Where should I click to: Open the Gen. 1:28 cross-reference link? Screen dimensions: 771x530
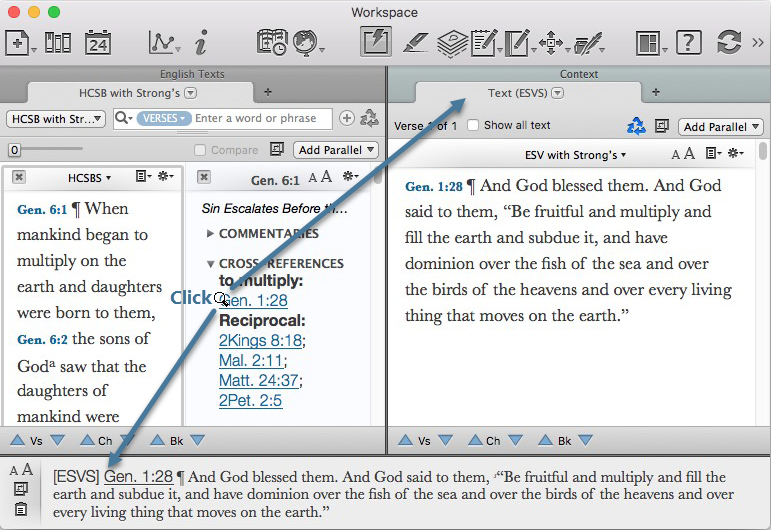pyautogui.click(x=254, y=300)
